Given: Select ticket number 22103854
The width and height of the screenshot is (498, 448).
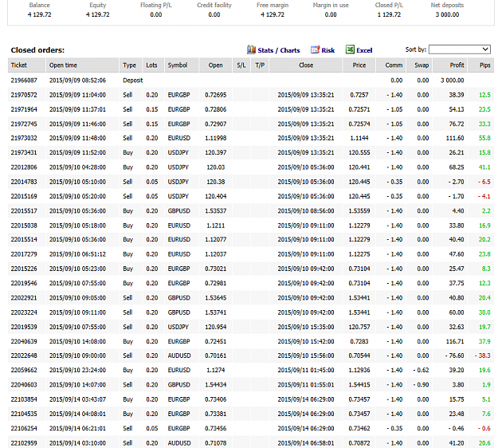Looking at the screenshot, I should 24,399.
